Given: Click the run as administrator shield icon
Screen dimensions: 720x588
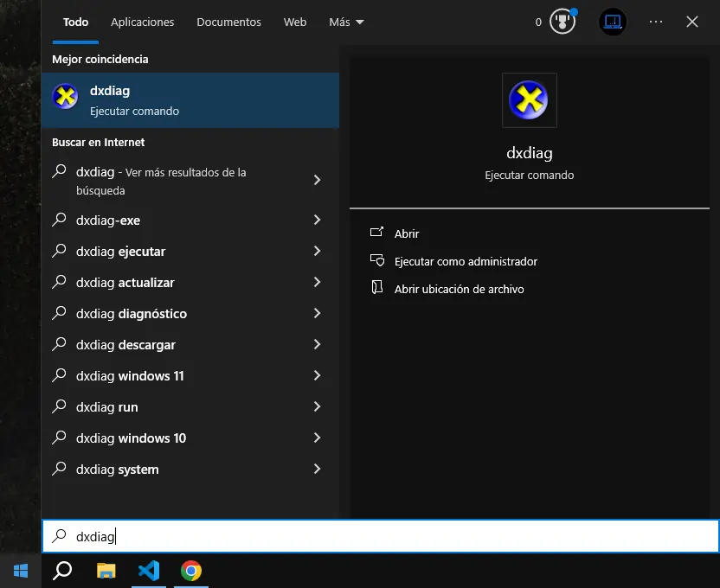Looking at the screenshot, I should (x=377, y=260).
